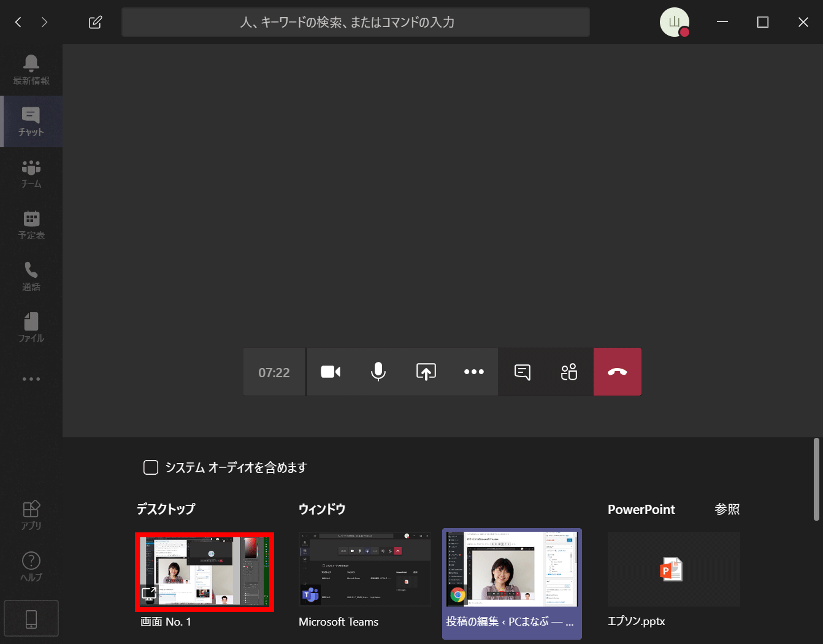Enable システム オーディオを含めます checkbox
This screenshot has height=644, width=823.
[151, 467]
